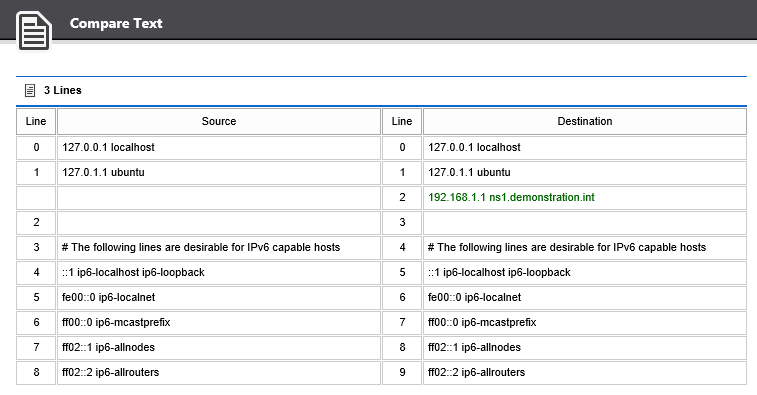This screenshot has width=757, height=395.
Task: Click Source ::1 ip6-localhost ip6-loopback line
Action: tap(219, 272)
